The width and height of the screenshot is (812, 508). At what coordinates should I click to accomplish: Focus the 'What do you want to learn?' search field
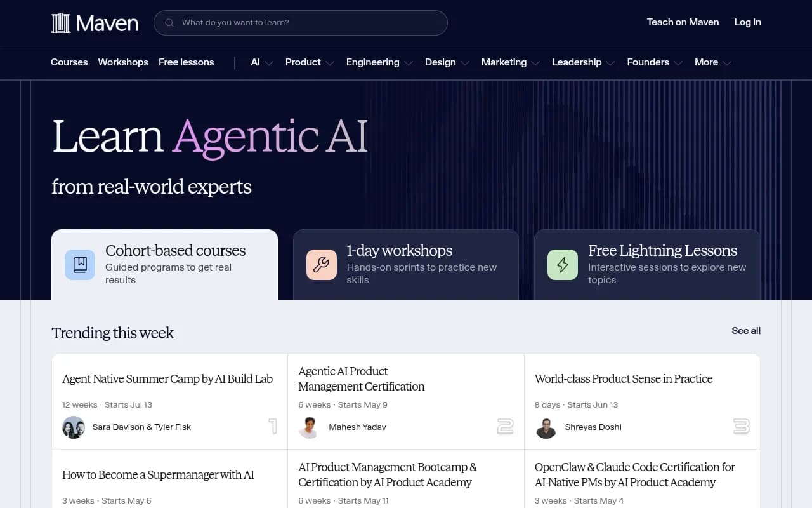[x=301, y=23]
